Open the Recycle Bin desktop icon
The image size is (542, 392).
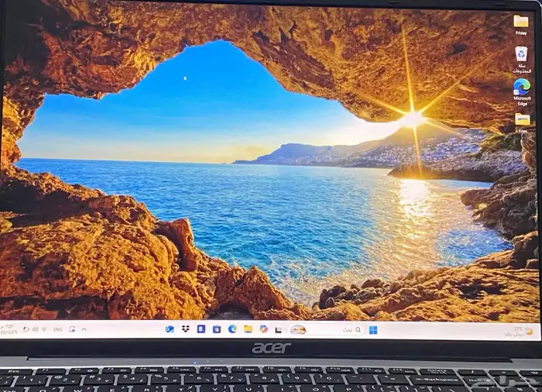click(521, 55)
